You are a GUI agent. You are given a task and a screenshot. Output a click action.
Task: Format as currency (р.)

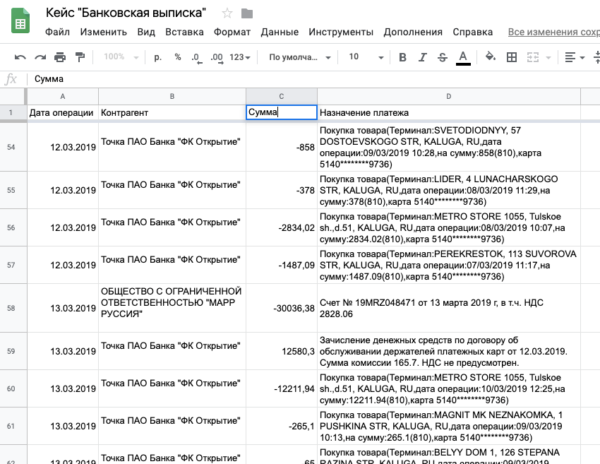coord(158,57)
